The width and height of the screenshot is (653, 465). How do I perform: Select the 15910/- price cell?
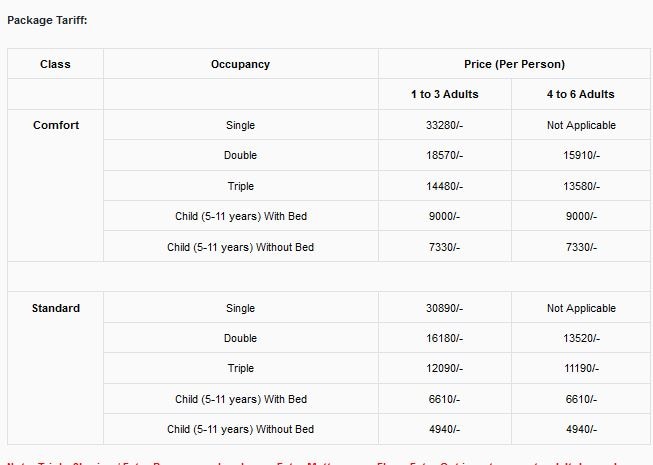pyautogui.click(x=580, y=156)
